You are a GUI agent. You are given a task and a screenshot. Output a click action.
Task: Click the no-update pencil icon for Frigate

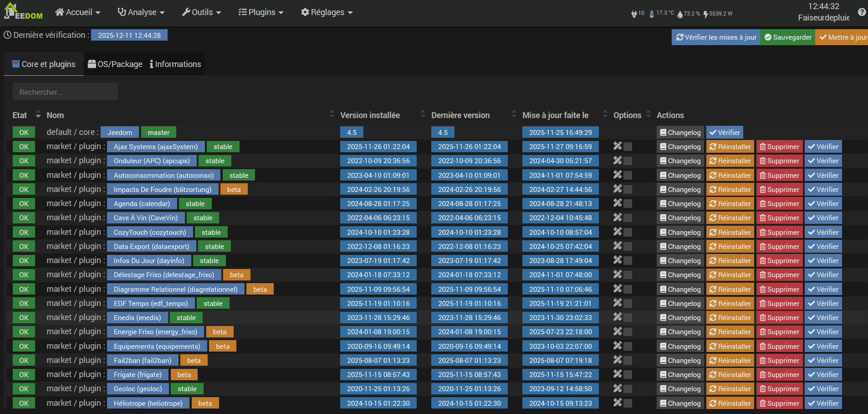point(617,374)
